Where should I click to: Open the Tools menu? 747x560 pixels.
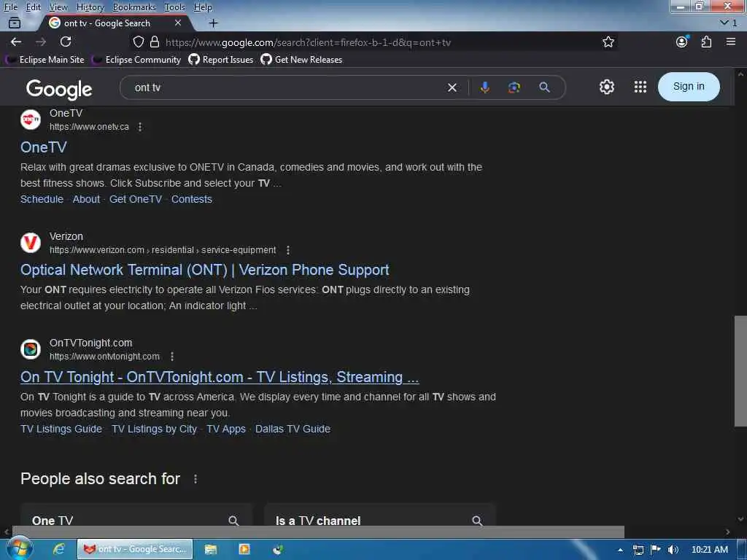[174, 7]
